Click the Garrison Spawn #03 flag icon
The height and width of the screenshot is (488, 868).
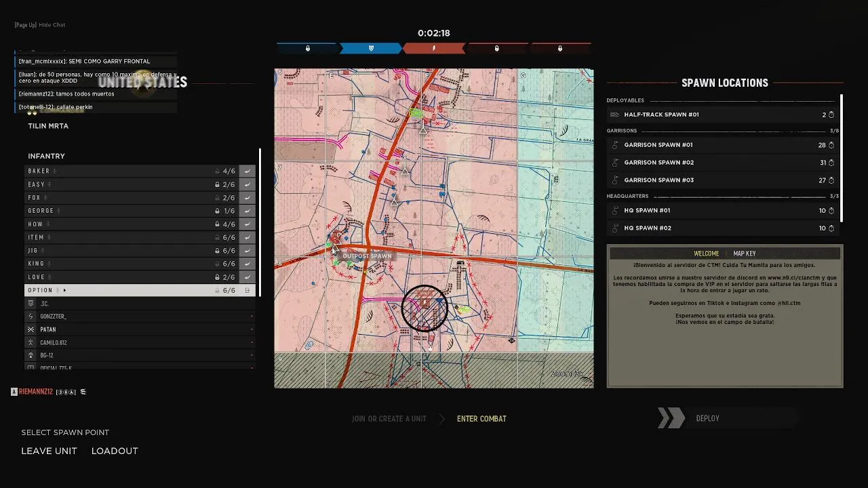tap(615, 180)
